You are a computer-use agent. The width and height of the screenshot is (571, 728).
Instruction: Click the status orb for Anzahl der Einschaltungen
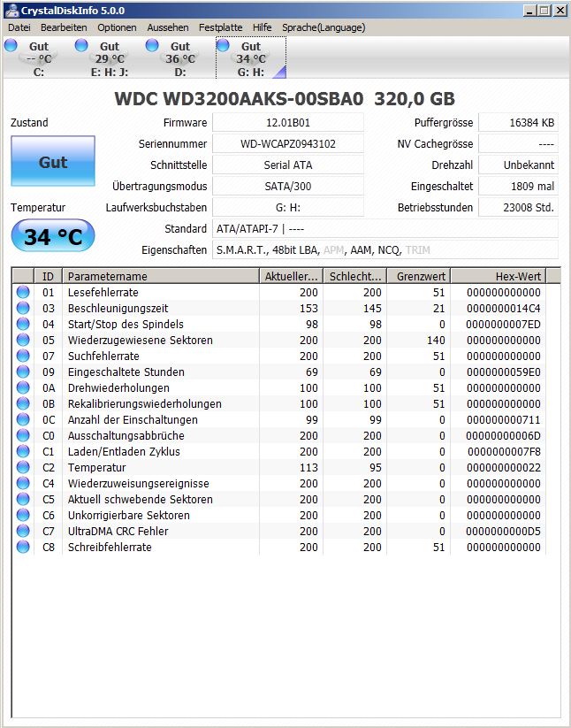[23, 419]
